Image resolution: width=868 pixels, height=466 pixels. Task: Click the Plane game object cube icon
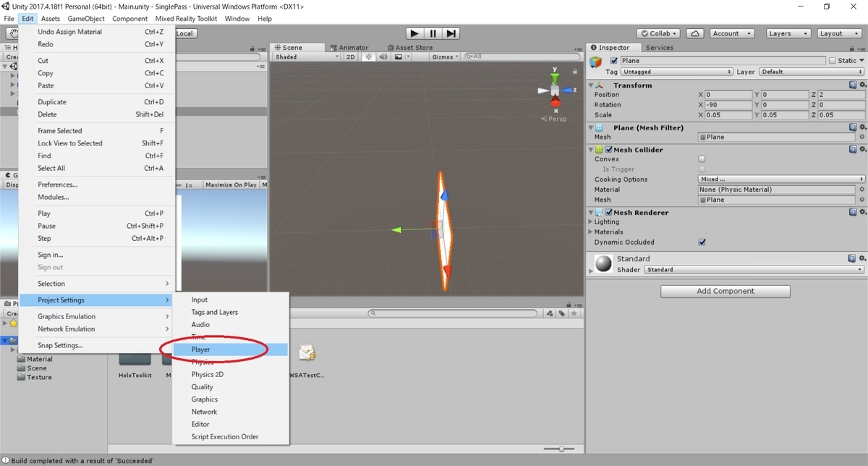click(x=595, y=62)
